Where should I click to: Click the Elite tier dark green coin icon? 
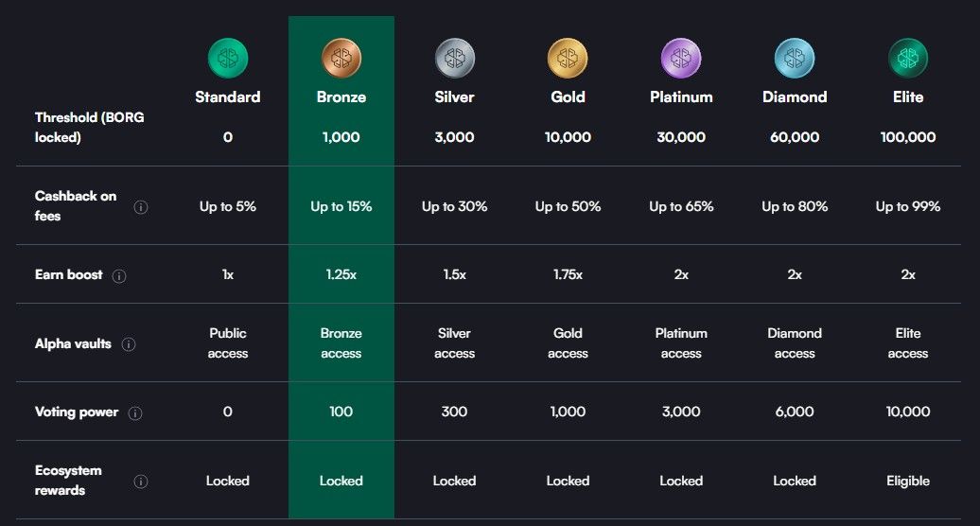click(908, 59)
